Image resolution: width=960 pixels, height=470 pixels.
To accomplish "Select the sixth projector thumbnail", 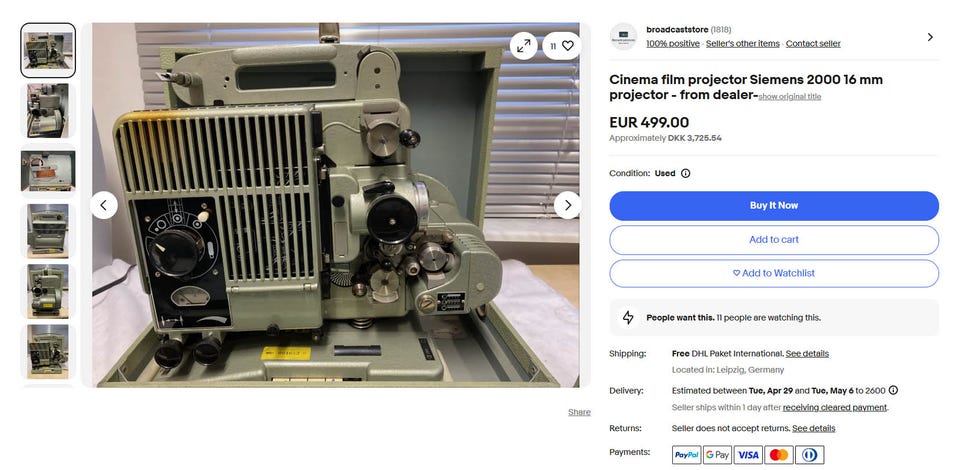I will click(48, 351).
